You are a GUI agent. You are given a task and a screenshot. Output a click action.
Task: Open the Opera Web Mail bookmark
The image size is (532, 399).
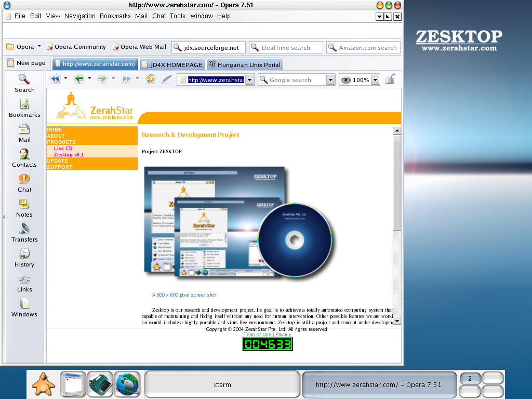click(x=139, y=47)
